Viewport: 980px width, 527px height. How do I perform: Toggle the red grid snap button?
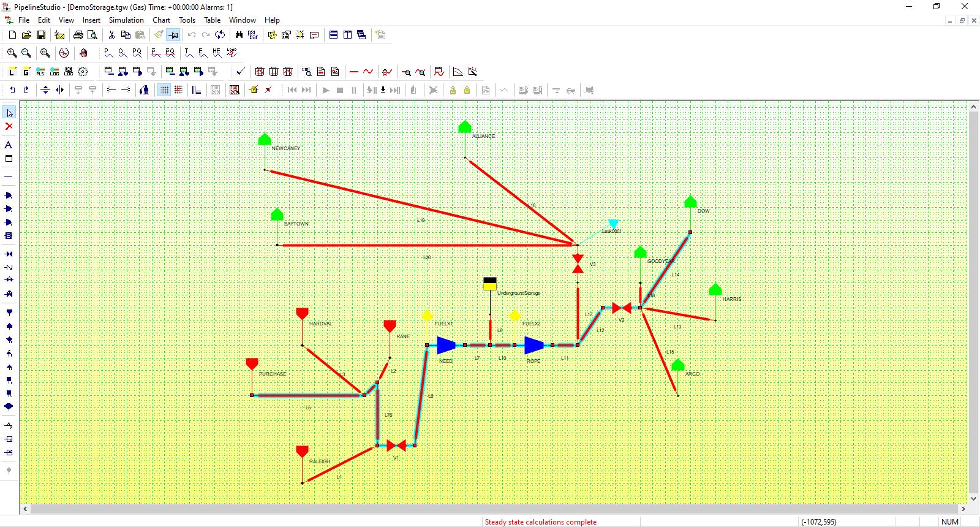pos(178,90)
